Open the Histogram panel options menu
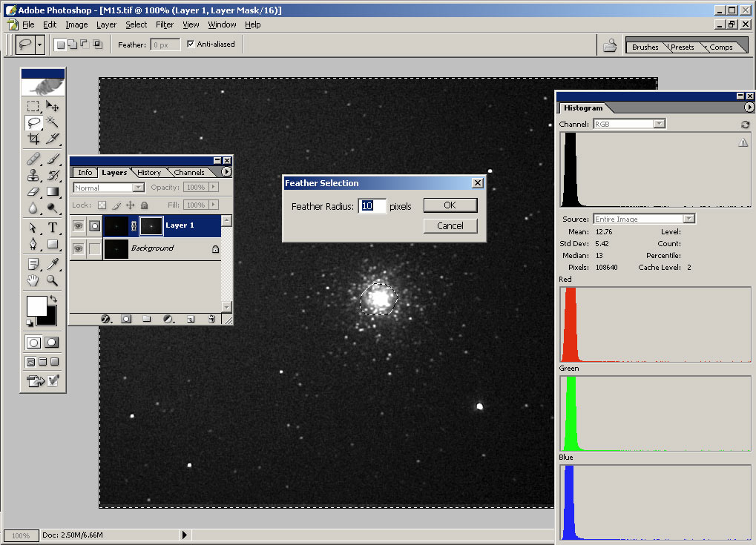This screenshot has width=756, height=545. click(x=749, y=108)
